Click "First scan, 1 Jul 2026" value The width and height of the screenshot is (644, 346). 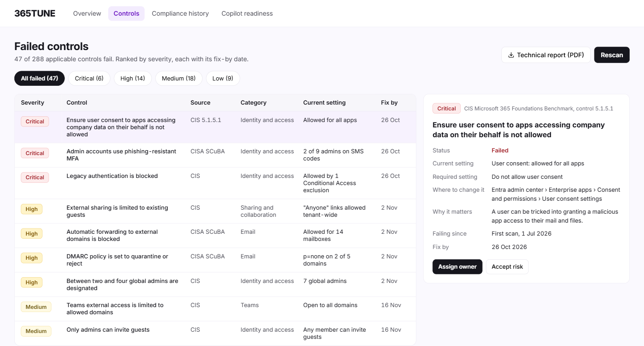(x=521, y=234)
